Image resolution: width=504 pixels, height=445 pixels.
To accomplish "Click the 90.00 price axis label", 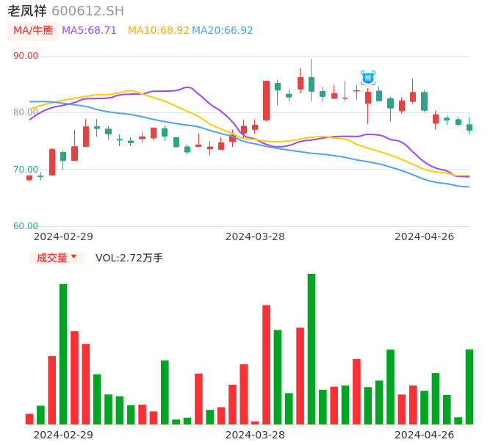I will [x=26, y=56].
